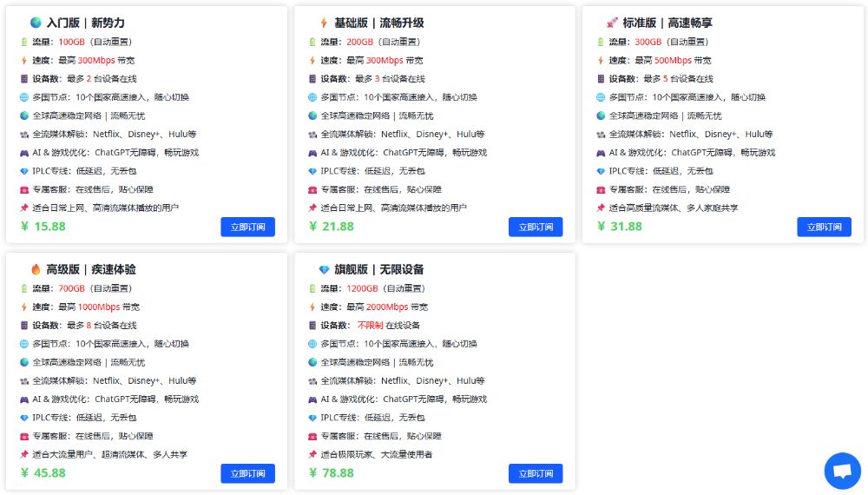
Task: Click the bolt icon beside 最高 1000Mbps 带宽
Action: coord(23,307)
